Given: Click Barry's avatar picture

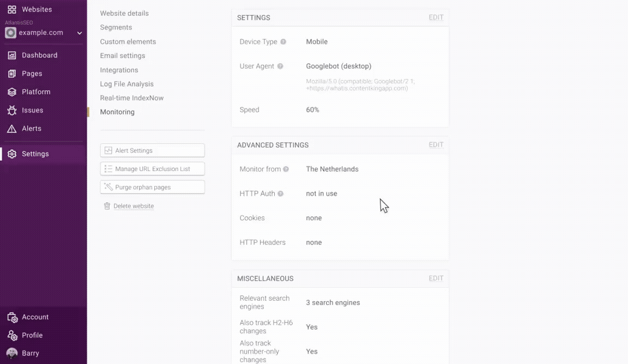Looking at the screenshot, I should 11,353.
